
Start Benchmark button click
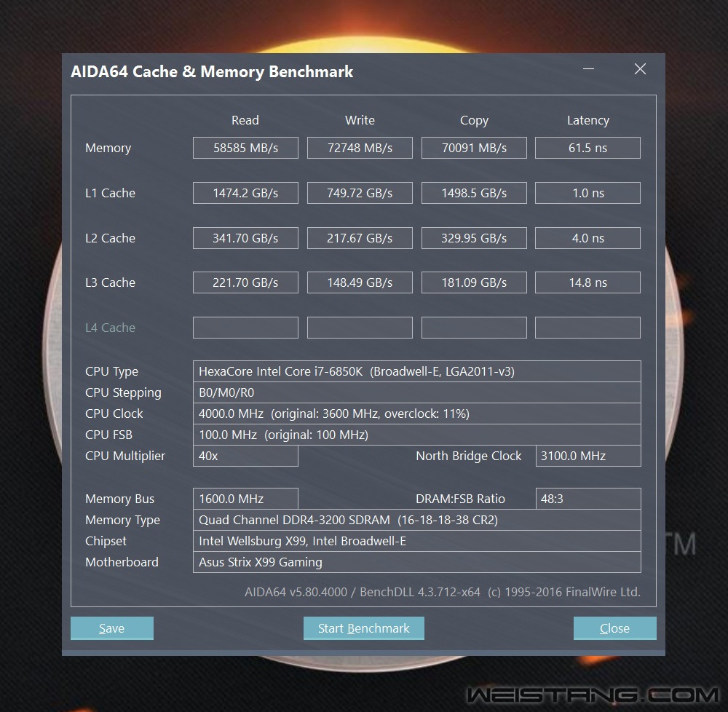pyautogui.click(x=363, y=628)
